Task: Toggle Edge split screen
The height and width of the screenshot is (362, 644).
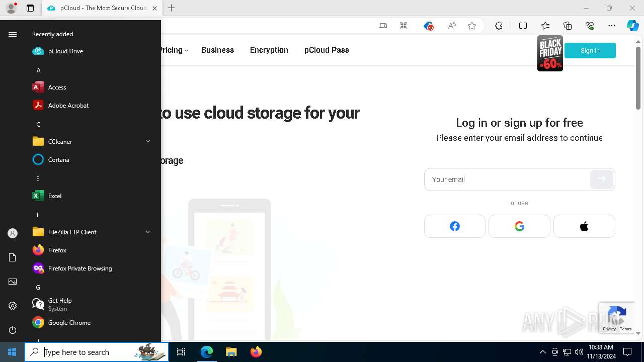Action: [x=523, y=26]
